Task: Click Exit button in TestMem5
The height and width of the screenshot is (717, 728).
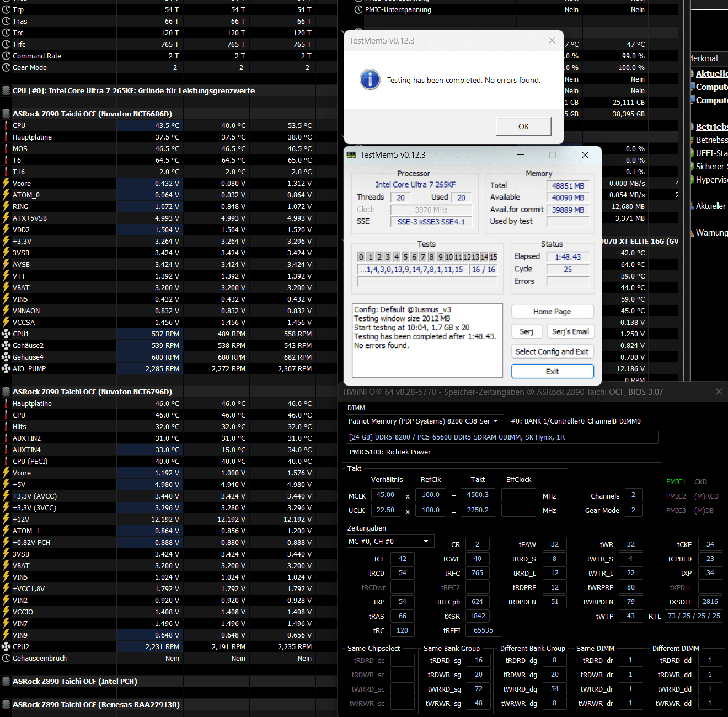Action: click(x=552, y=371)
